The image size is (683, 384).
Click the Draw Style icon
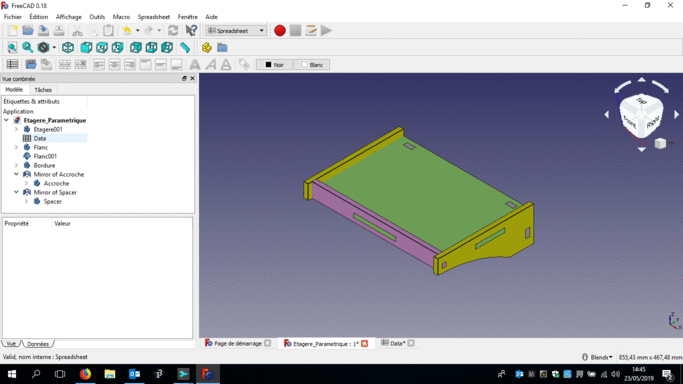(43, 47)
